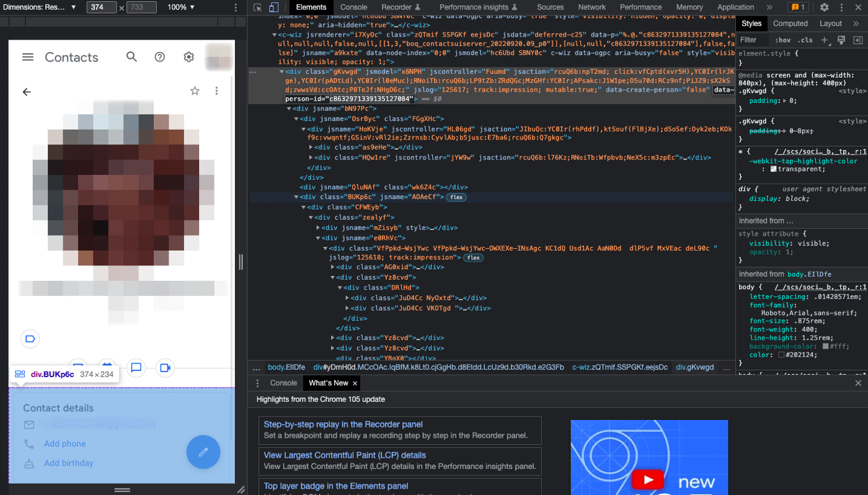868x495 pixels.
Task: Switch to the Sources tab
Action: 550,7
